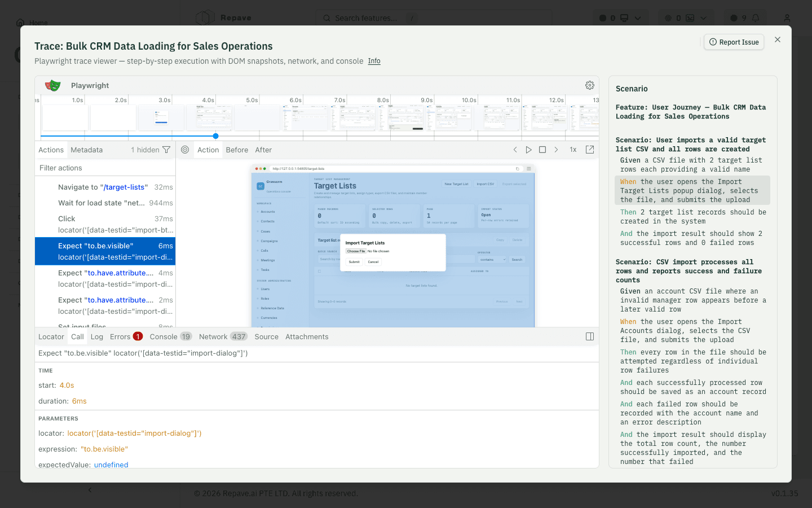
Task: Change playback speed from 1x
Action: 573,150
